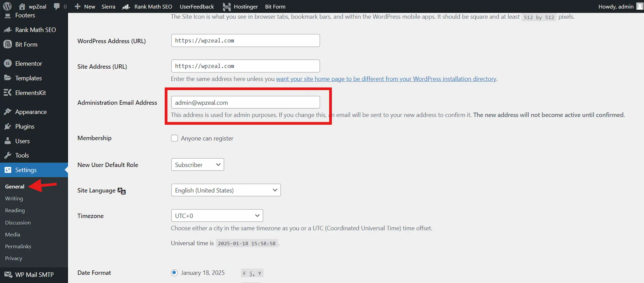The height and width of the screenshot is (283, 644).
Task: Expand the Timezone UTC+0 dropdown
Action: [x=217, y=216]
